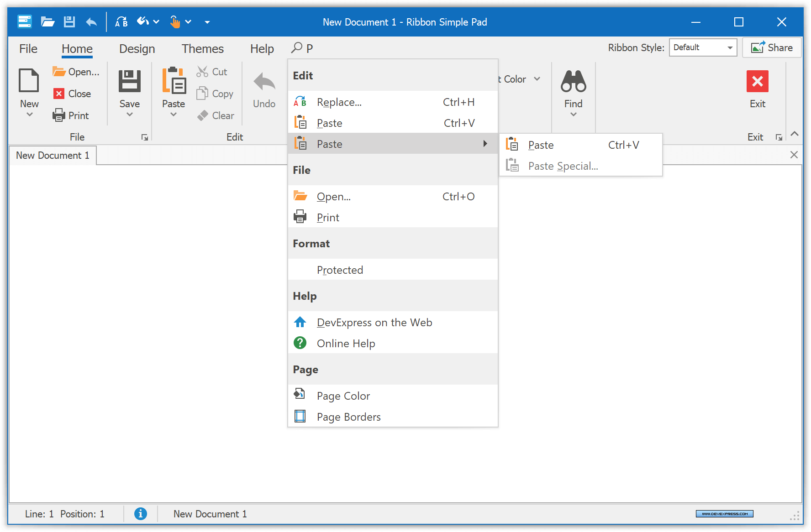Select Page Color from search results
The image size is (811, 532).
pyautogui.click(x=343, y=396)
